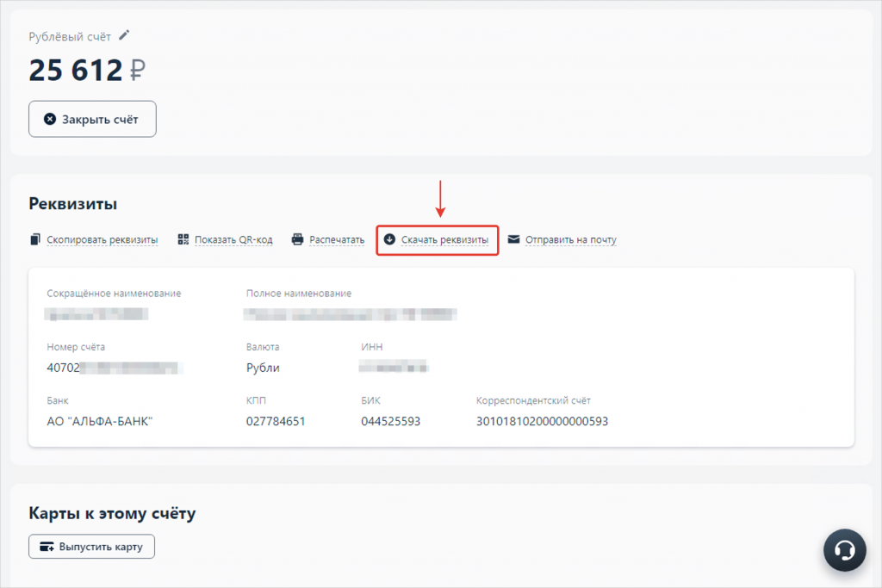
Task: Click the БИК value 044525593
Action: (x=390, y=422)
